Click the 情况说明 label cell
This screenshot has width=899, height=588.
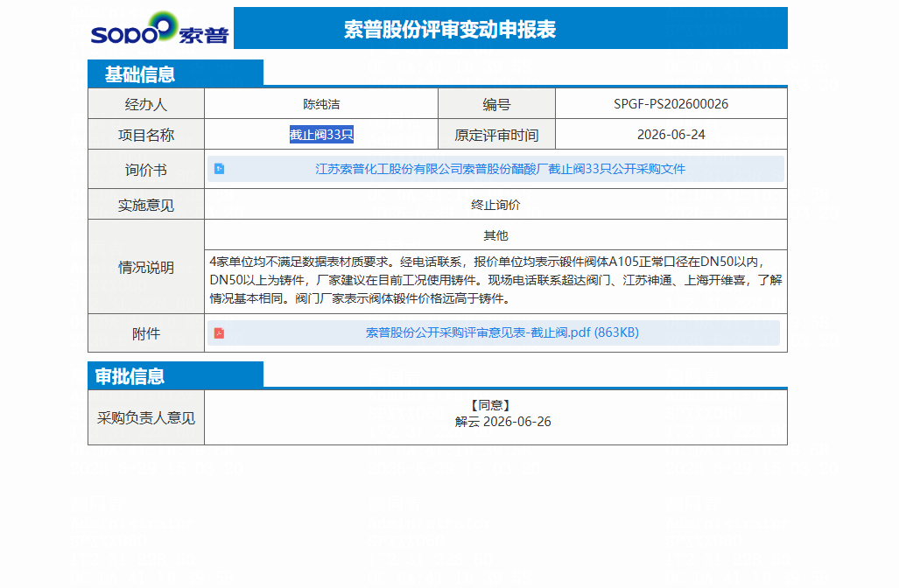pyautogui.click(x=146, y=267)
